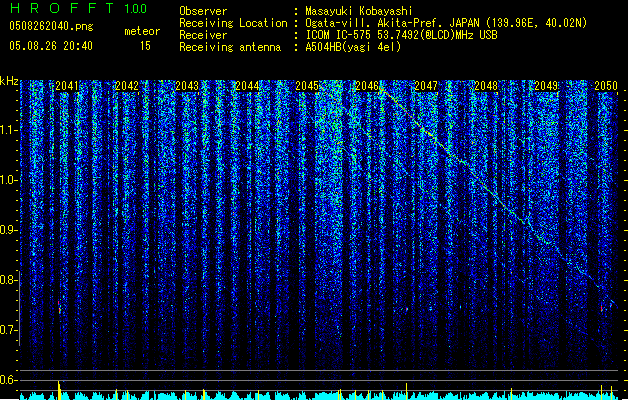Click the 0.7 frequency axis label
Viewport: 629px width, 400px height.
click(x=8, y=330)
